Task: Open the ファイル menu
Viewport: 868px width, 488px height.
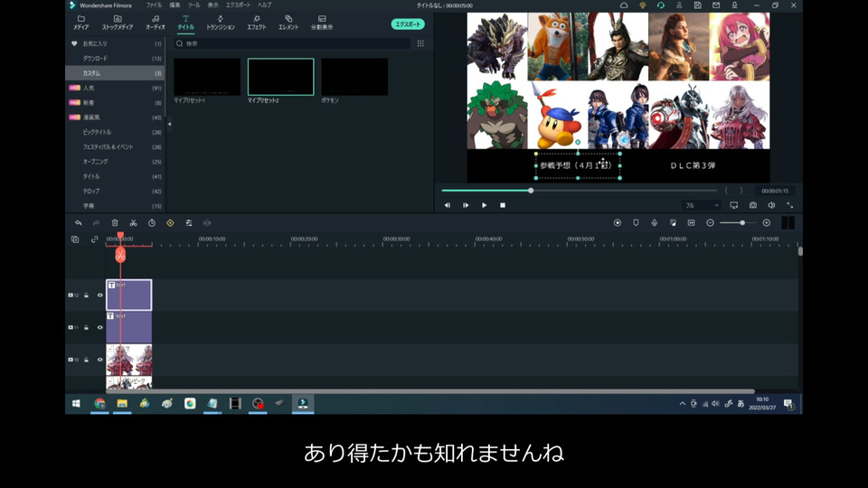Action: pyautogui.click(x=154, y=5)
